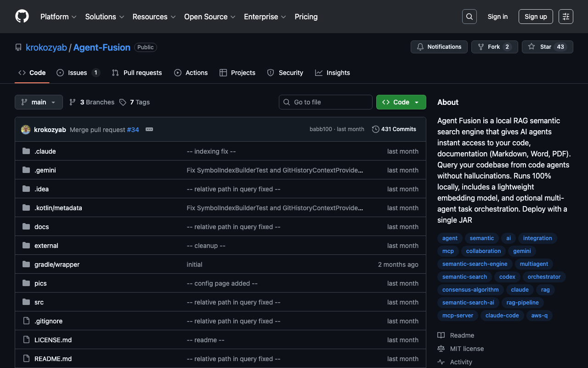Open the appearance settings sliders icon
This screenshot has height=368, width=588.
tap(565, 17)
